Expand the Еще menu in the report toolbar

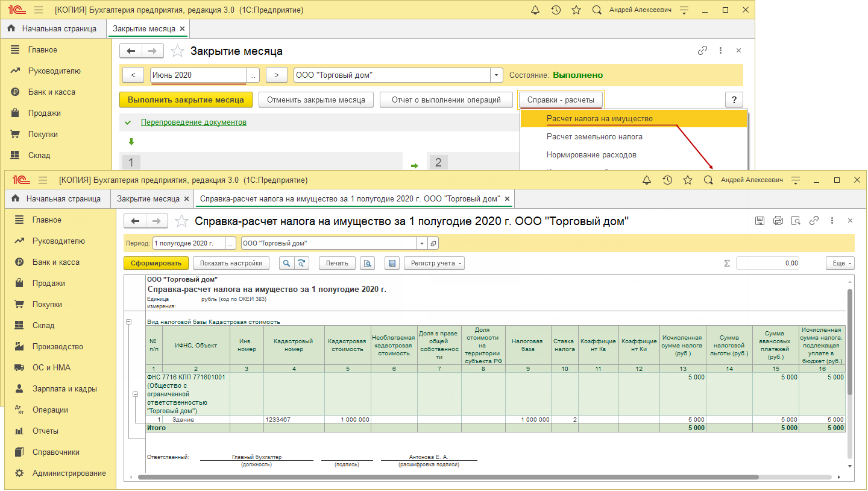[840, 263]
